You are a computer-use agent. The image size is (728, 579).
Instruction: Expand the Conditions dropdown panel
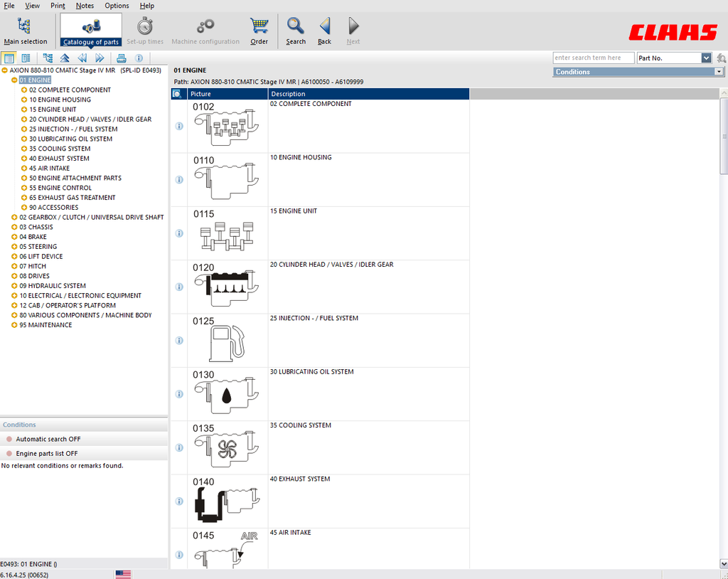(719, 72)
